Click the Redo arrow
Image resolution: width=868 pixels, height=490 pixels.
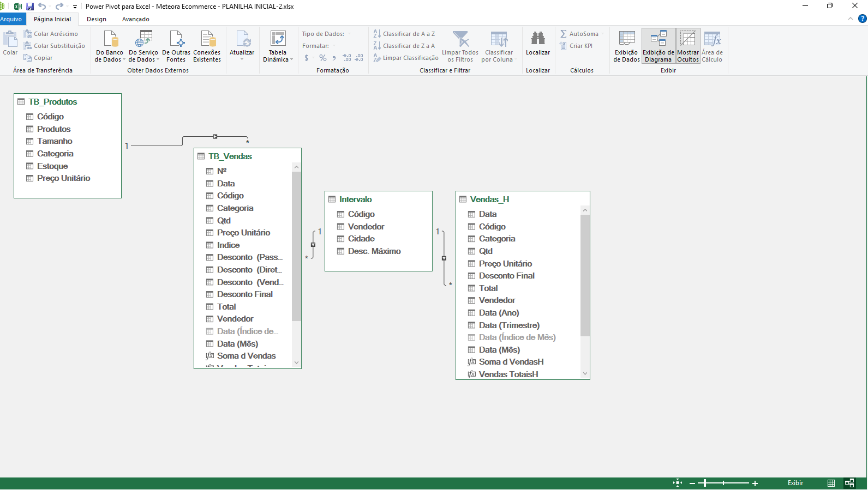(x=59, y=7)
